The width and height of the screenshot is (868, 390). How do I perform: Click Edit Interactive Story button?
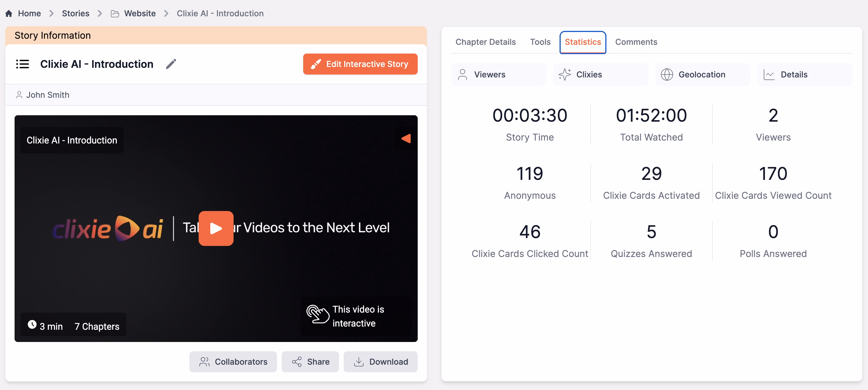[x=360, y=64]
